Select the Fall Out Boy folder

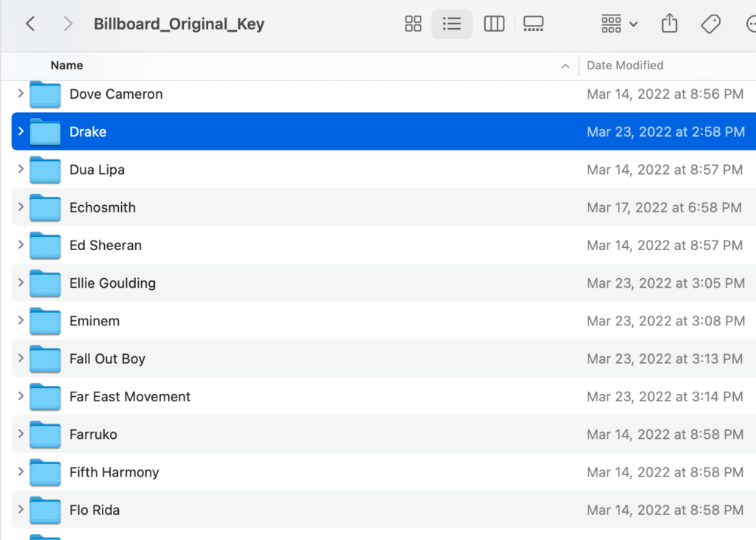[107, 359]
